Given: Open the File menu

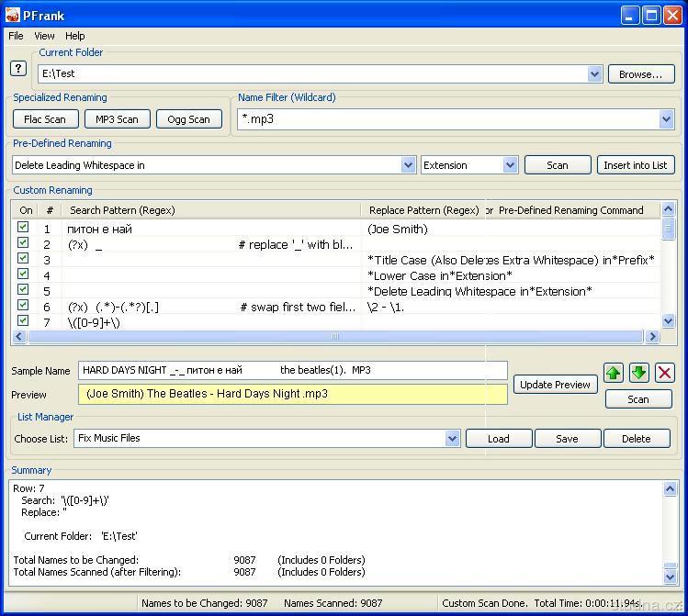Looking at the screenshot, I should 16,36.
